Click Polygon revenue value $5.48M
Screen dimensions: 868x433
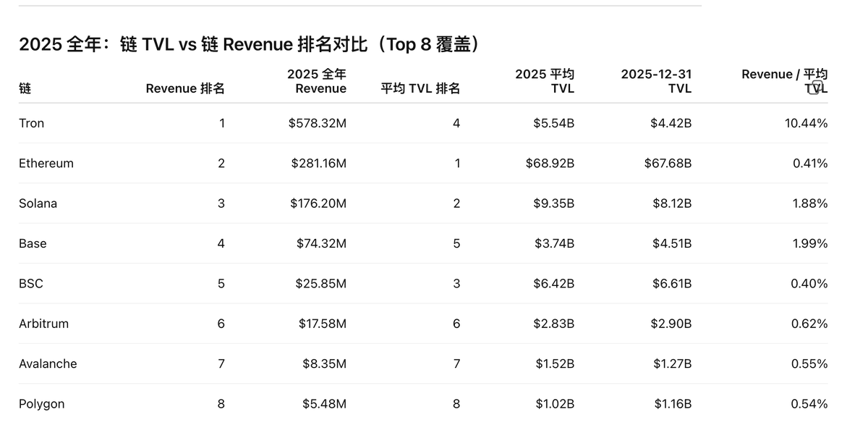pyautogui.click(x=325, y=403)
